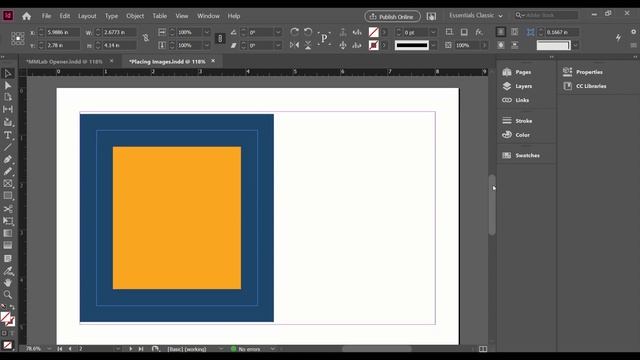
Task: Open the effects fx button
Action: click(479, 32)
